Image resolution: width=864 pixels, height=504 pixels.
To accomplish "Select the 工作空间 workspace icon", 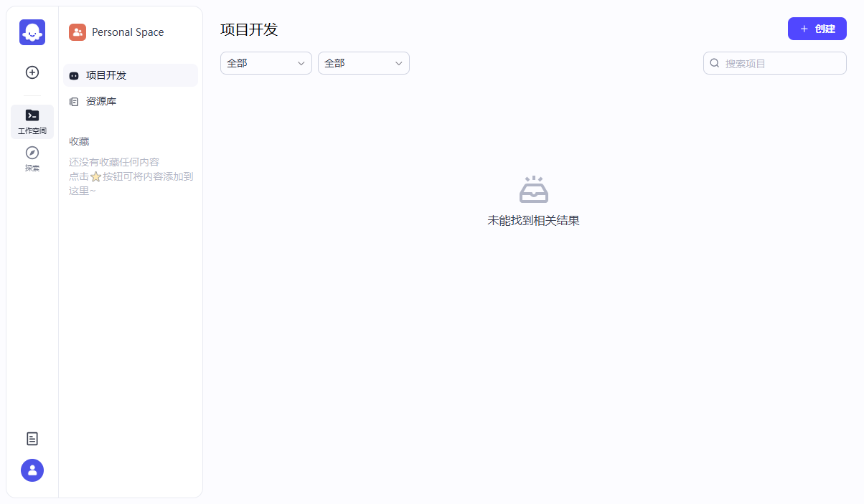I will (32, 119).
